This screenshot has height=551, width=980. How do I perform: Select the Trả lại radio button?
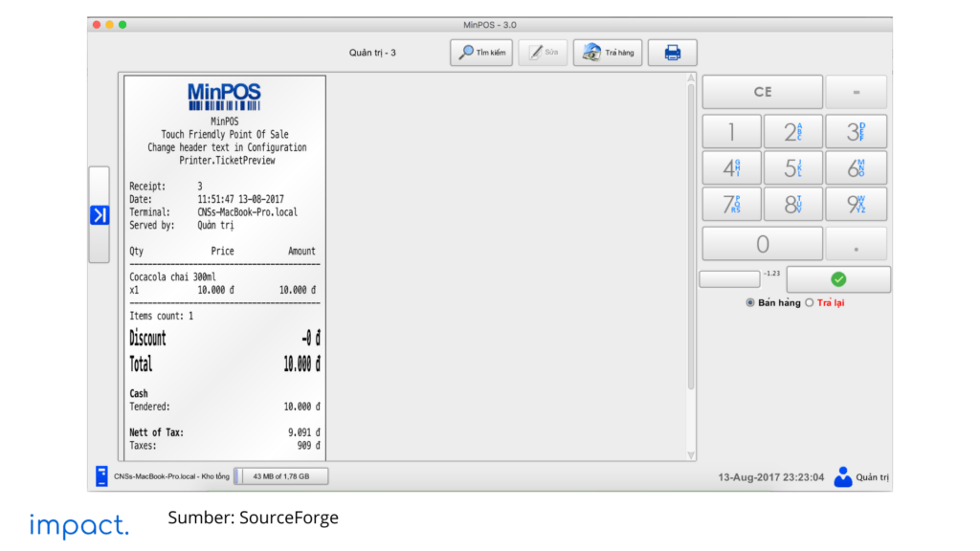point(810,303)
